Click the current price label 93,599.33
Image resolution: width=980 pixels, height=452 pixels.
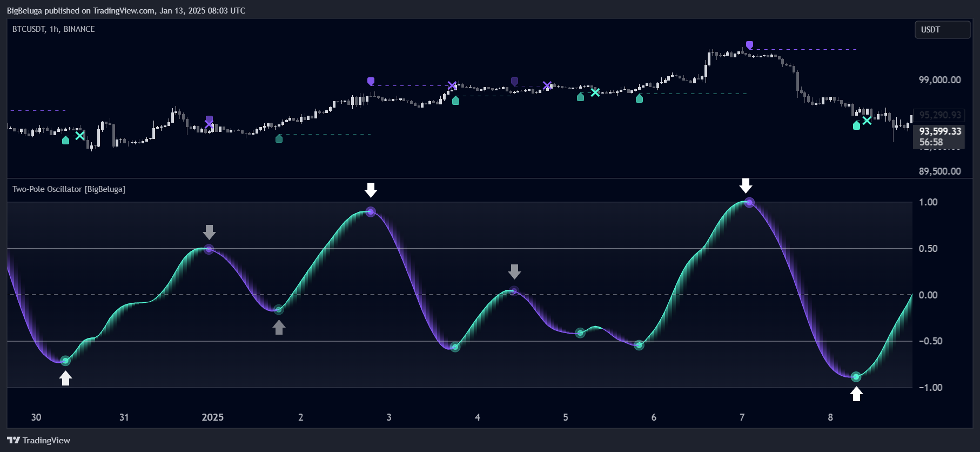(x=940, y=131)
